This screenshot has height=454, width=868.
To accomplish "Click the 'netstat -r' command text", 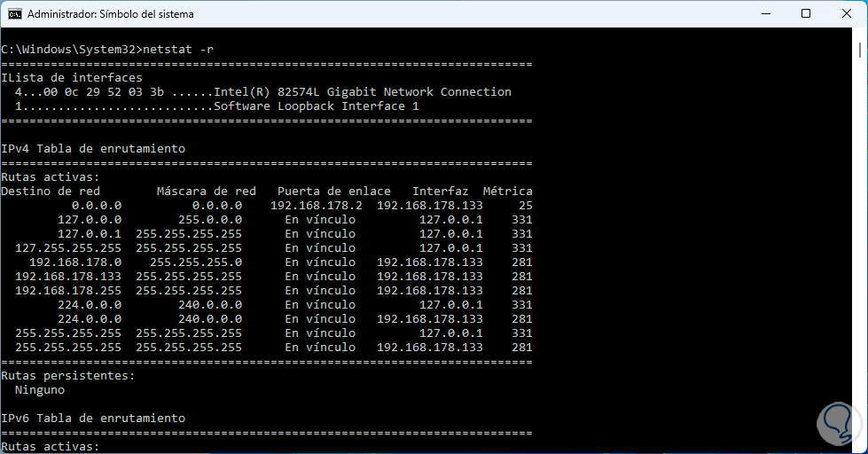I will click(x=178, y=50).
